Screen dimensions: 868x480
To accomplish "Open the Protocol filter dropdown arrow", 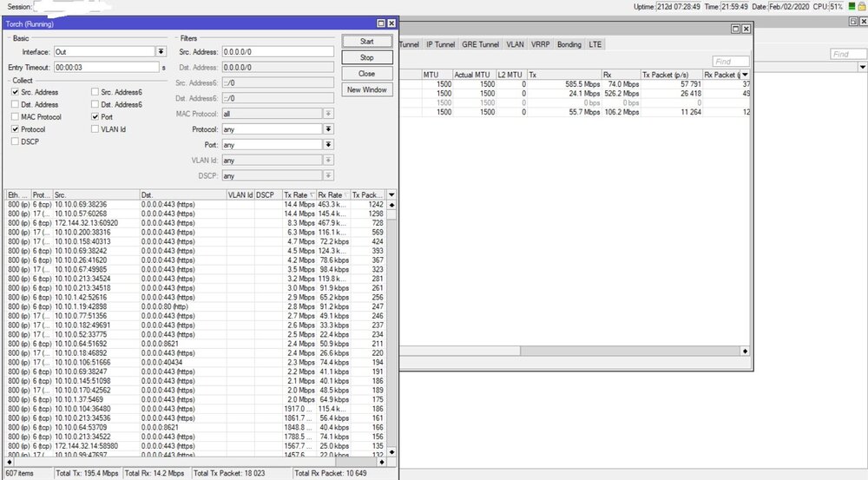I will pos(328,129).
